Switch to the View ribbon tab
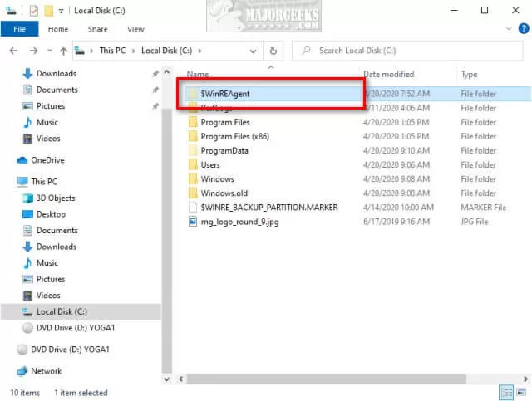This screenshot has width=532, height=401. pos(135,29)
